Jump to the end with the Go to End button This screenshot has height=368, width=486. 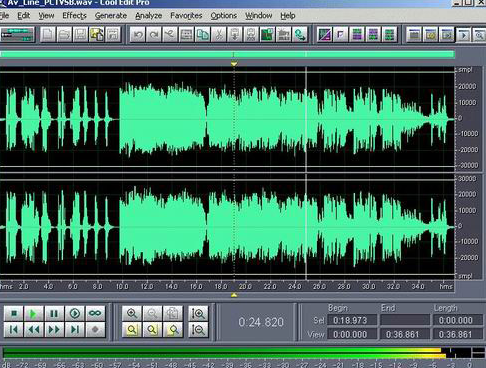pos(75,330)
